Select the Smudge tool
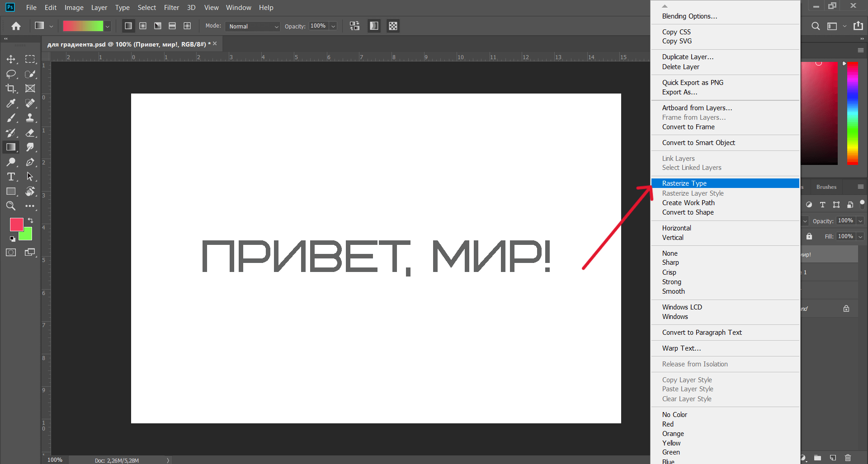The height and width of the screenshot is (464, 868). [30, 147]
